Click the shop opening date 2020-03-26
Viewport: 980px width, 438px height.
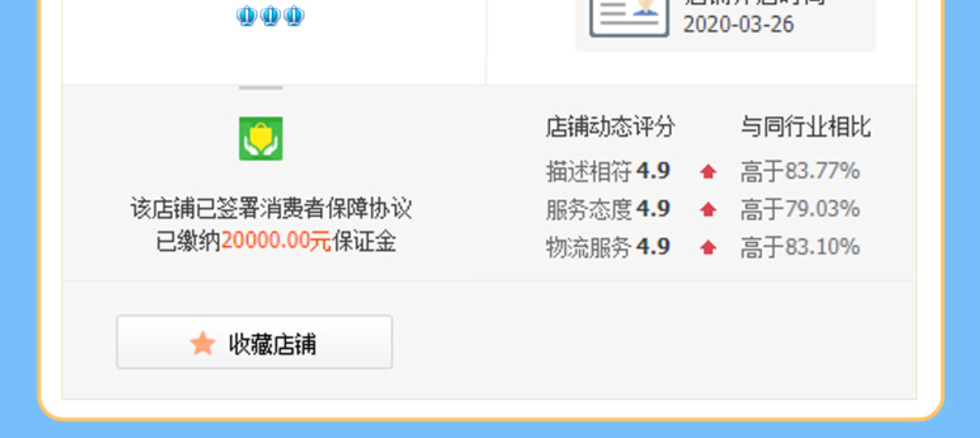coord(739,25)
